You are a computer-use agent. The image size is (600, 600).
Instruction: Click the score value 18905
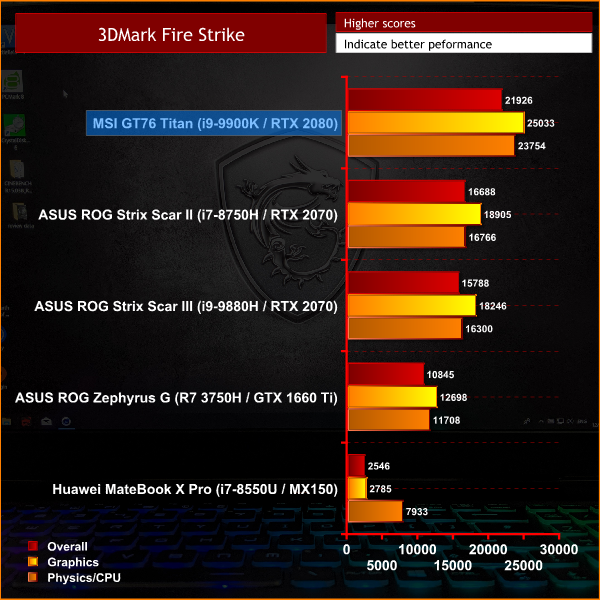click(x=497, y=215)
